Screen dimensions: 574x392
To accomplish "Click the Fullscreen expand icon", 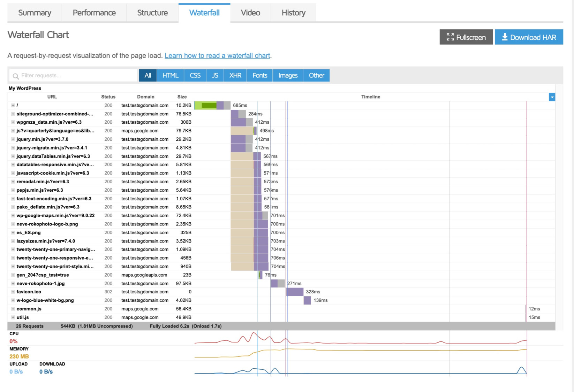I will [x=450, y=37].
